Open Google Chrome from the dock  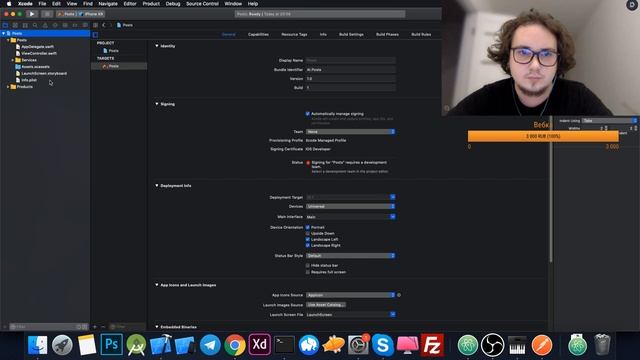pyautogui.click(x=235, y=345)
